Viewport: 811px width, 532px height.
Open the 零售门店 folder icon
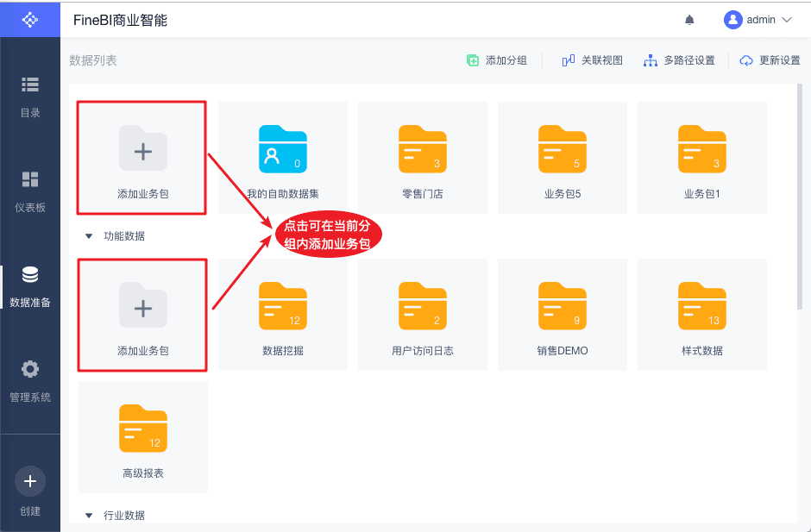coord(423,149)
